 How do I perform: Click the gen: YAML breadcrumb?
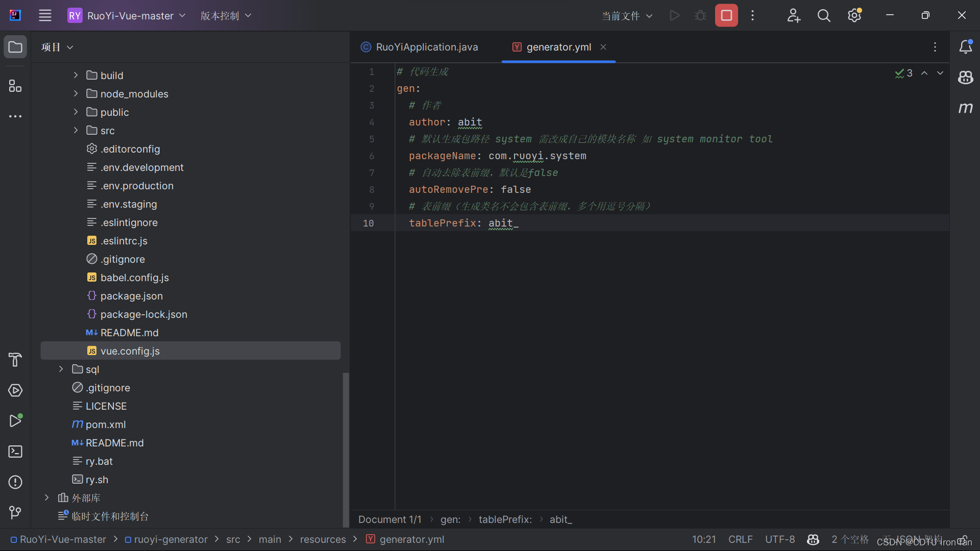click(x=450, y=519)
